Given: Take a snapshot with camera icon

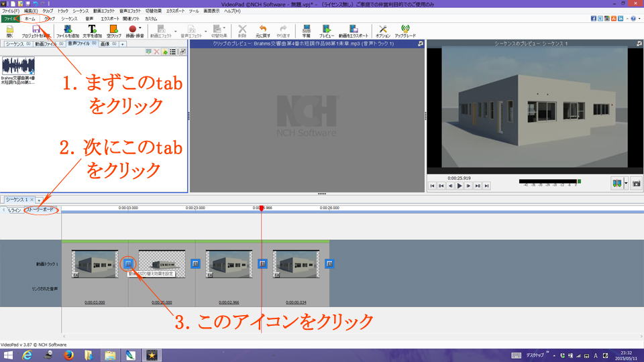Looking at the screenshot, I should point(636,184).
